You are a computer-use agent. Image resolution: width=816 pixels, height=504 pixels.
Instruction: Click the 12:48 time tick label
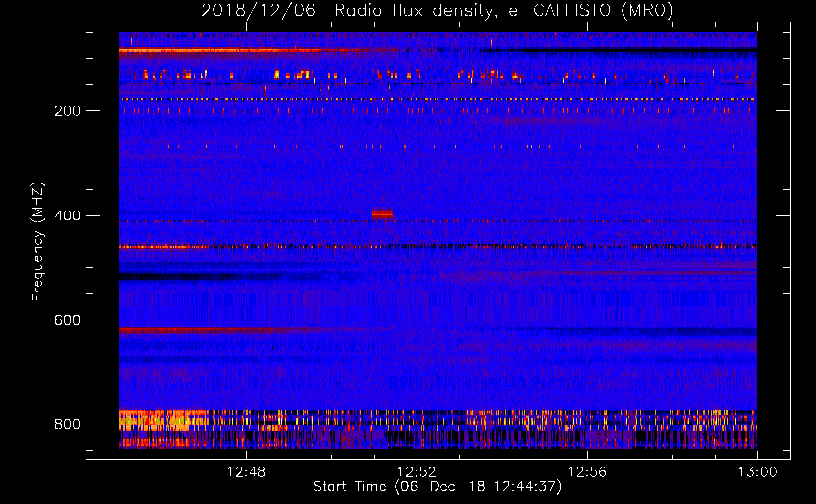(x=246, y=472)
